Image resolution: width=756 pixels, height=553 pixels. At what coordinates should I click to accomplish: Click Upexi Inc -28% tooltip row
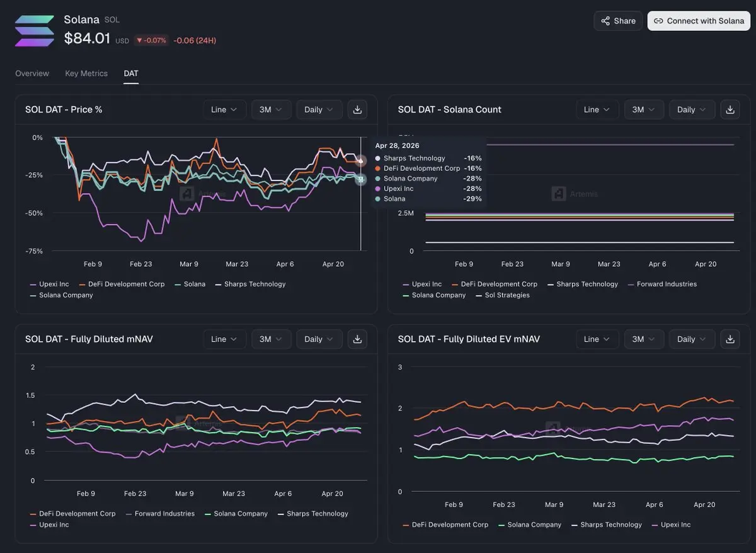point(428,189)
